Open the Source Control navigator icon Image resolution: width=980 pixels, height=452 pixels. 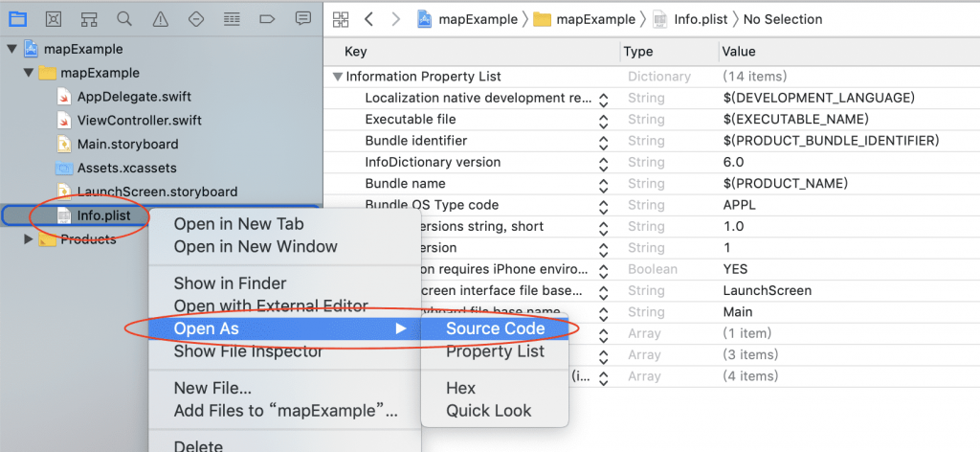click(x=54, y=19)
